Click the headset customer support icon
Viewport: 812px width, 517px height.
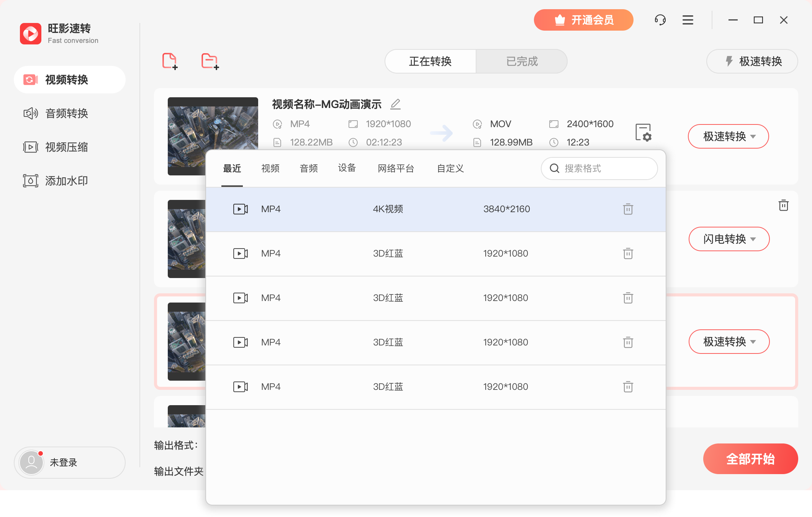tap(660, 20)
